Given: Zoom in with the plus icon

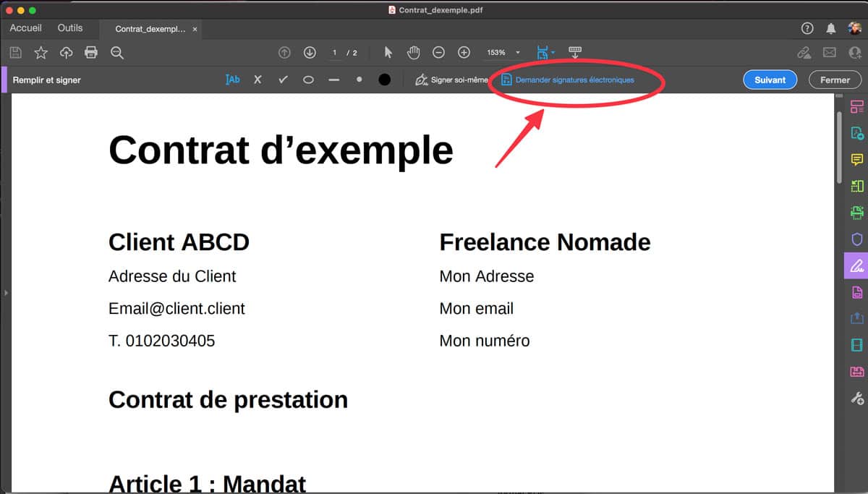Looking at the screenshot, I should (464, 53).
